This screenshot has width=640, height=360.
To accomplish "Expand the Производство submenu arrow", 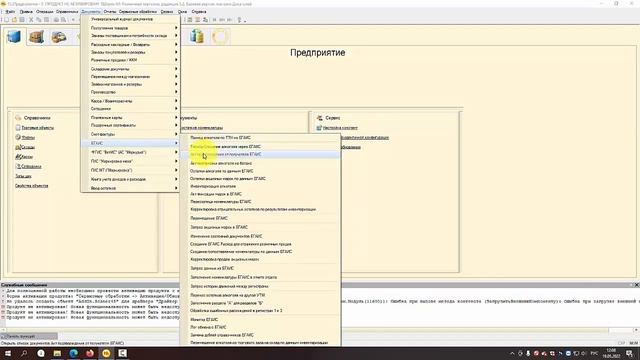I will click(x=176, y=92).
